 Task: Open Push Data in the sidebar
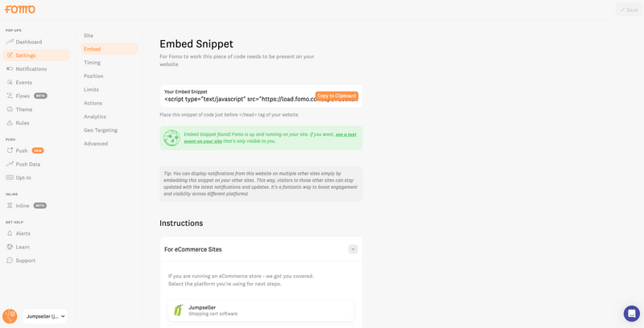click(28, 164)
